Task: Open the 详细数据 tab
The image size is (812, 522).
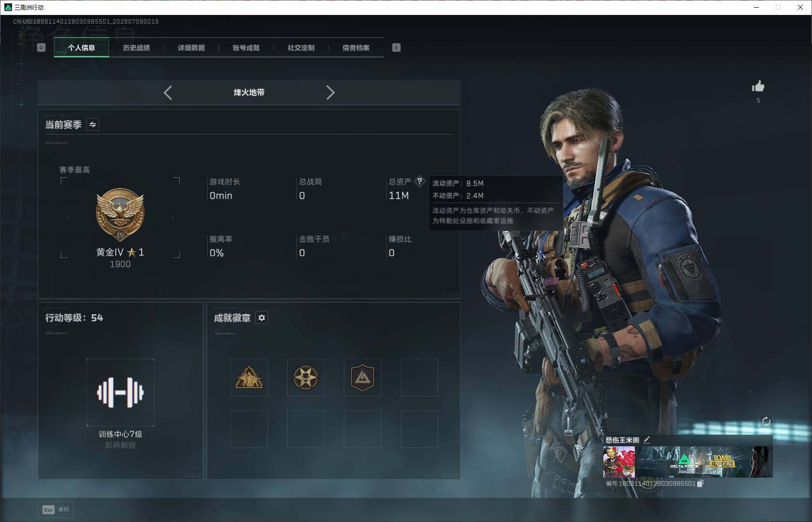Action: (x=191, y=48)
